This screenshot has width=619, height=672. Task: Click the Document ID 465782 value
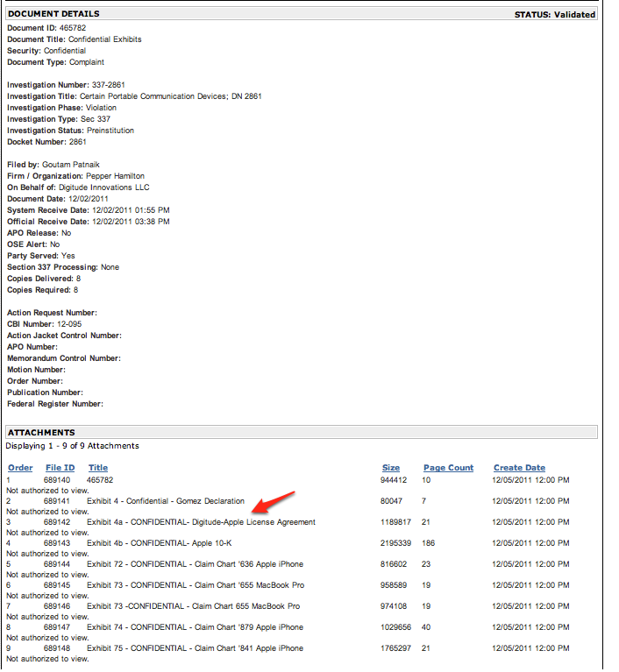pyautogui.click(x=73, y=28)
